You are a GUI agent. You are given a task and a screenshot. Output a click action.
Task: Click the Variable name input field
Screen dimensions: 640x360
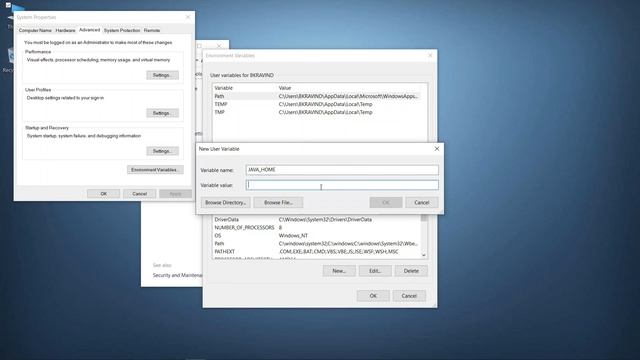[342, 170]
